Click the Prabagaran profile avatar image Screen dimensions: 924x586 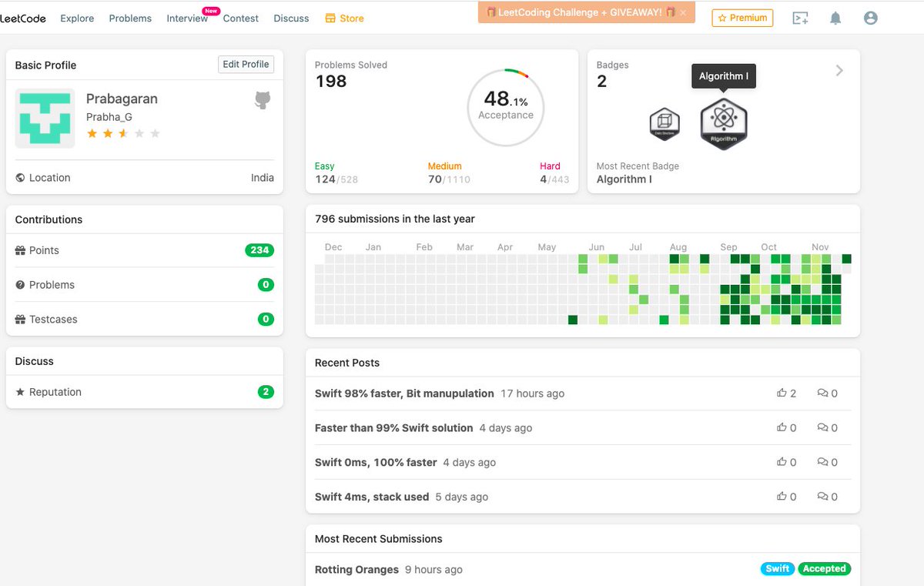pyautogui.click(x=45, y=119)
